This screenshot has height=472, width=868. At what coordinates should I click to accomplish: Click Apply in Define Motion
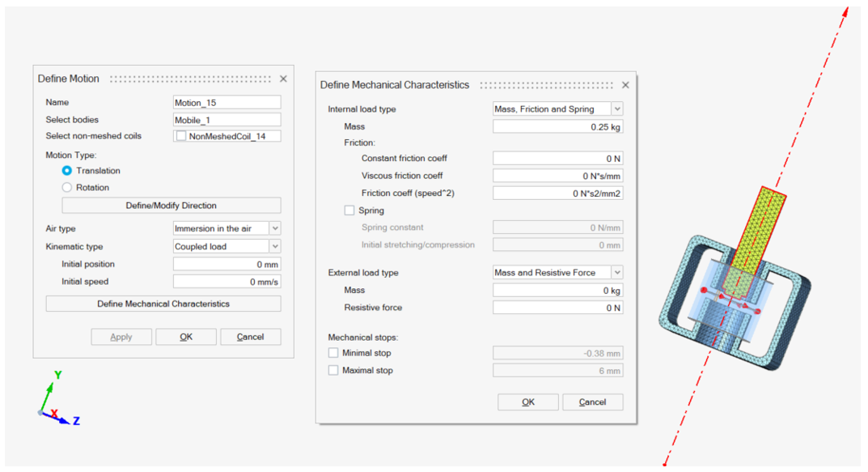[121, 337]
